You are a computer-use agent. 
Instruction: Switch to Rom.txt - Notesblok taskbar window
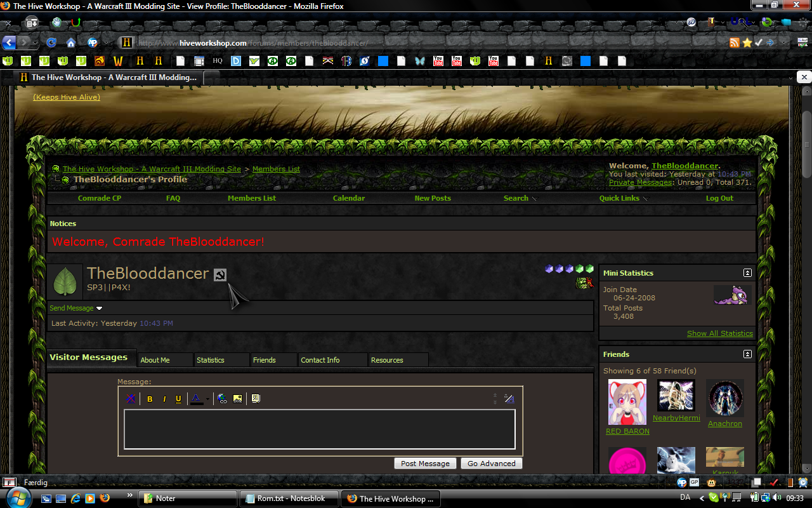point(289,498)
